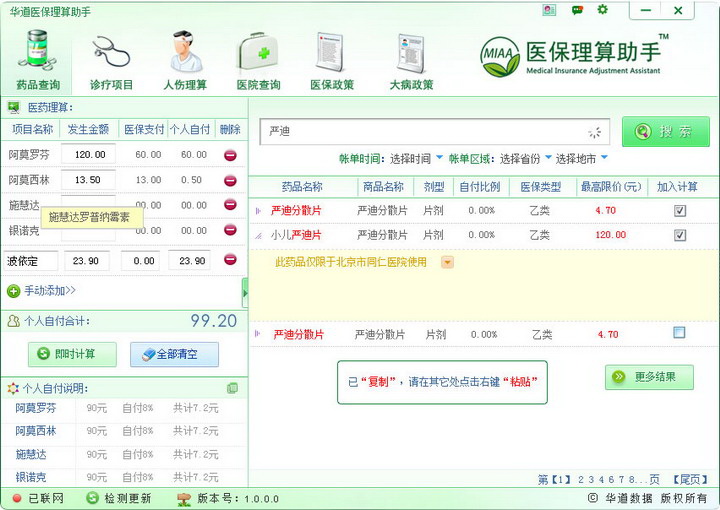
Task: Edit the 13.50 amount for 阿莫西林
Action: [88, 180]
